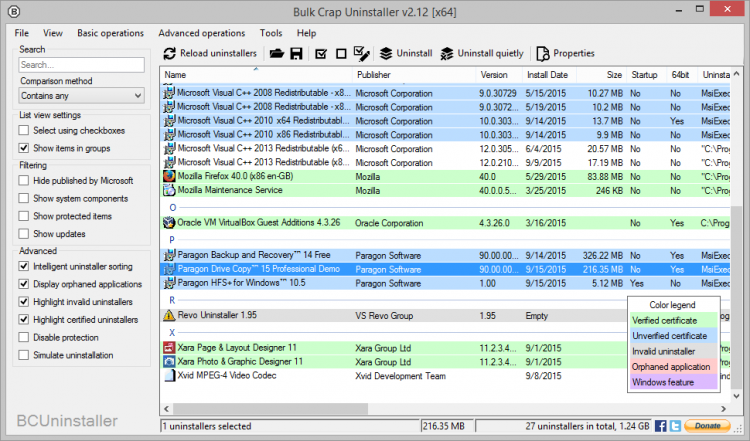Click the Mozilla Firefox 40.0 icon
750x441 pixels.
169,176
